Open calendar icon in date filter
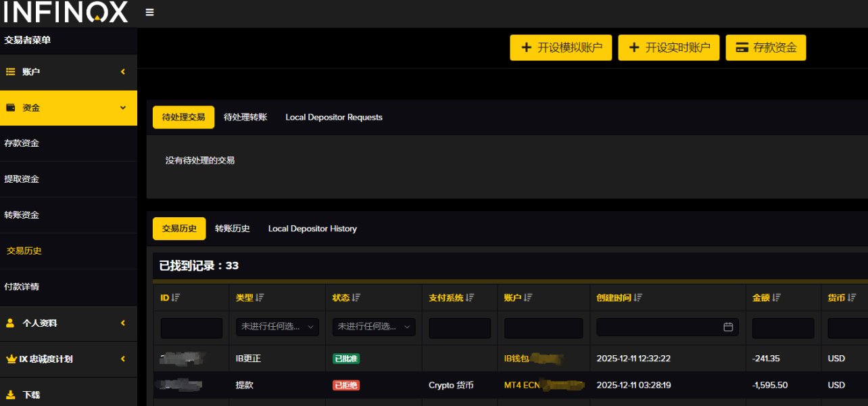Image resolution: width=868 pixels, height=406 pixels. point(728,328)
